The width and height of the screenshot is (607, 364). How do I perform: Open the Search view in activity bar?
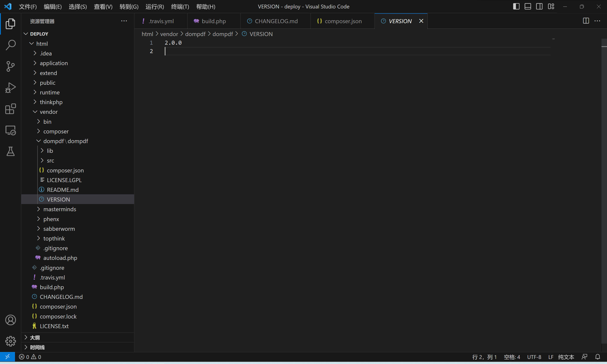pyautogui.click(x=11, y=45)
